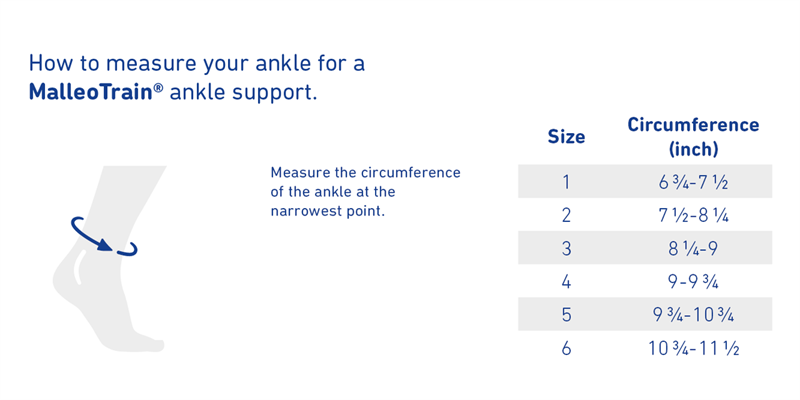Image resolution: width=800 pixels, height=400 pixels.
Task: Click the registered trademark symbol after MalleoTrain
Action: [x=159, y=87]
